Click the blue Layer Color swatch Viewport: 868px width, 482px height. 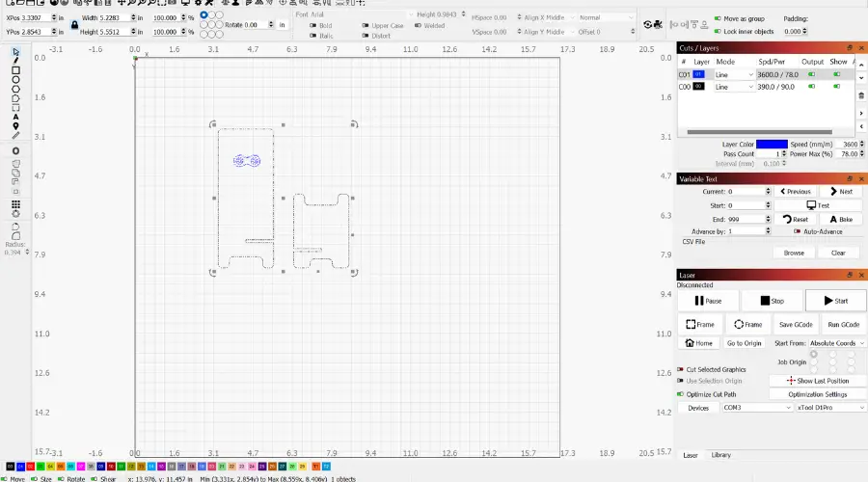[772, 145]
